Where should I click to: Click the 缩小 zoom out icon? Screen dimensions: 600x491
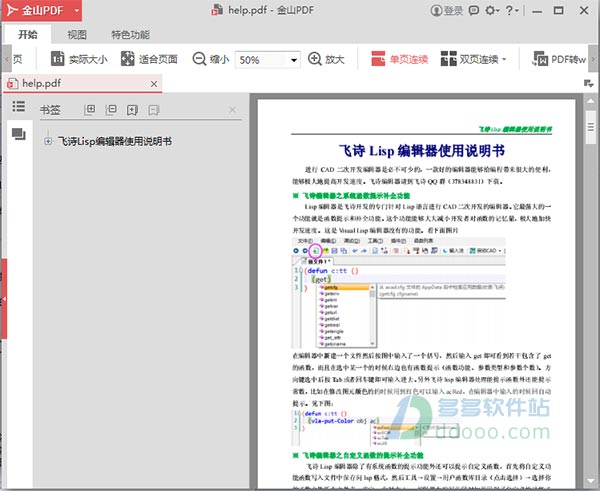tap(199, 59)
